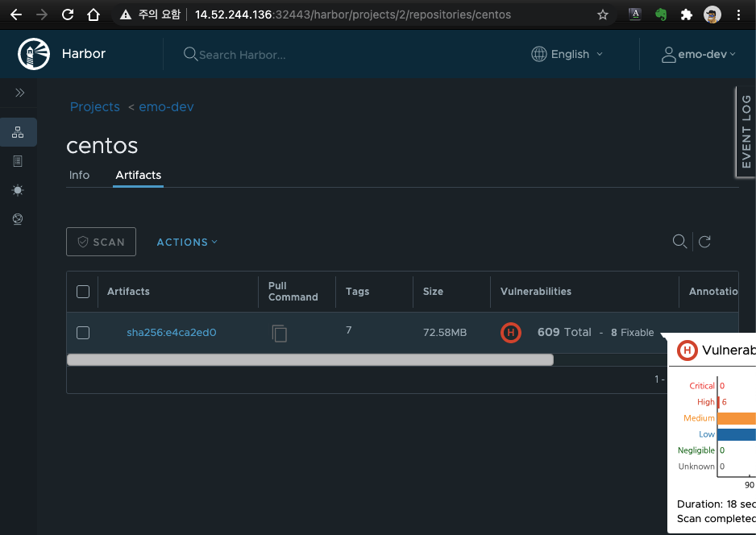This screenshot has height=535, width=756.
Task: Open artifact sha256:e4ca2ed0 link
Action: [171, 333]
